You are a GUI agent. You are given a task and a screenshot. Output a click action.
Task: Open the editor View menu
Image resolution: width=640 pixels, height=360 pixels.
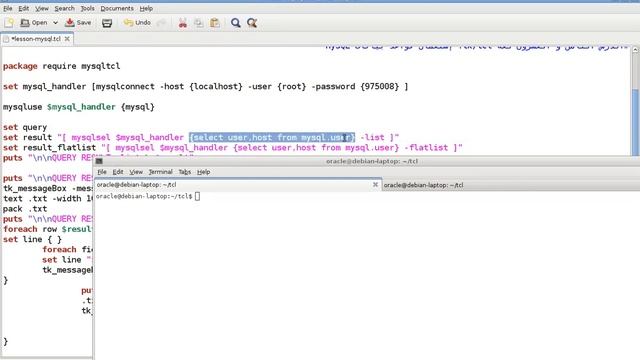pos(42,8)
